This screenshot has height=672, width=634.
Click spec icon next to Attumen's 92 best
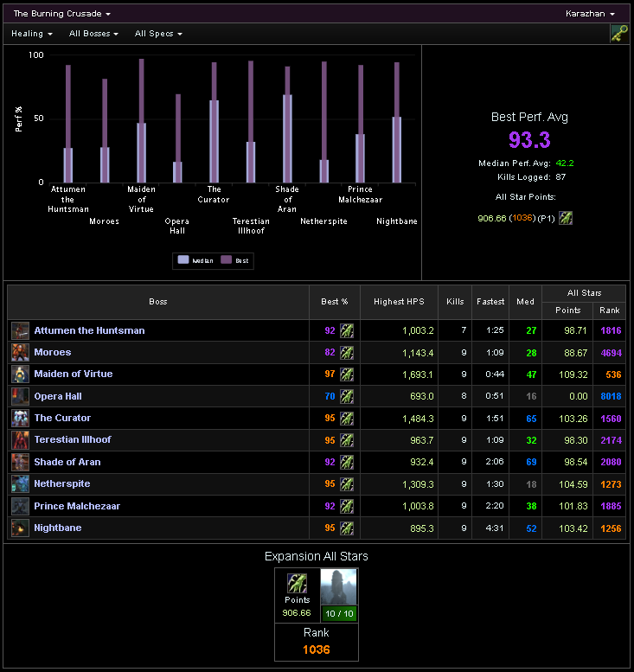pos(347,330)
